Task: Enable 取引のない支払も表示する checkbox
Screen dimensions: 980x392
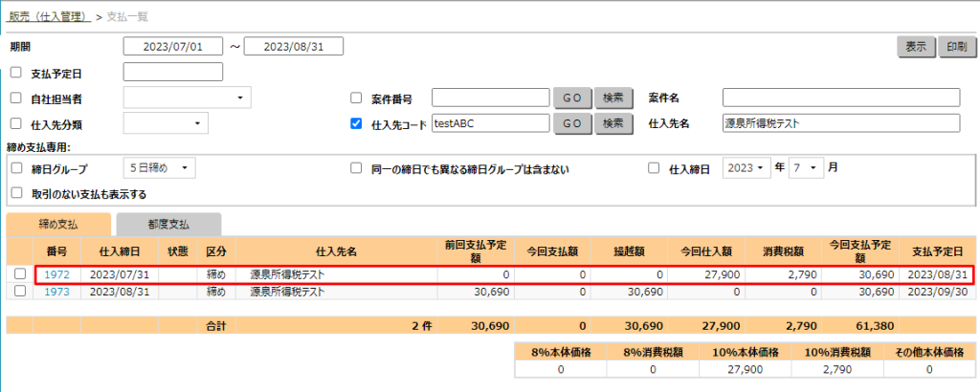Action: [x=15, y=193]
